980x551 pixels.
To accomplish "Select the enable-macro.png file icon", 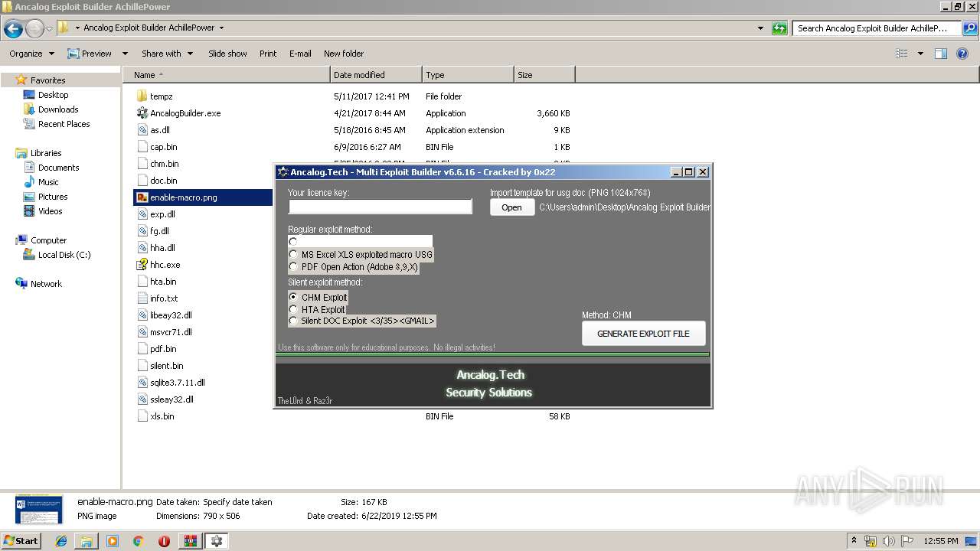I will [142, 197].
